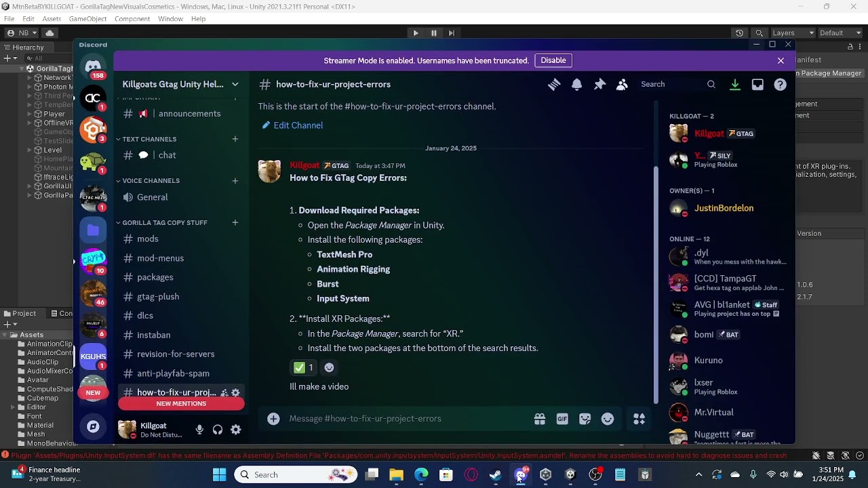Open Discord help question mark icon
Screen dimensions: 868x488
[781, 84]
